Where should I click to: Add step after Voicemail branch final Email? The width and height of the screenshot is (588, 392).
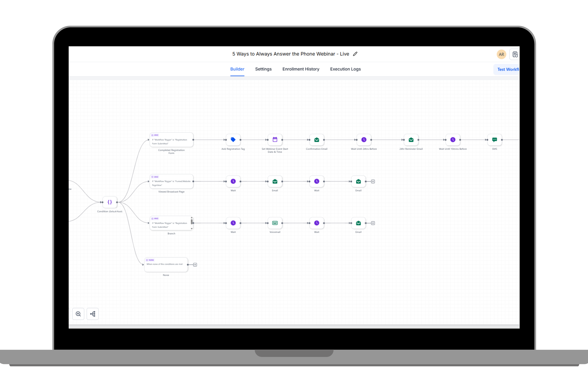pyautogui.click(x=373, y=223)
